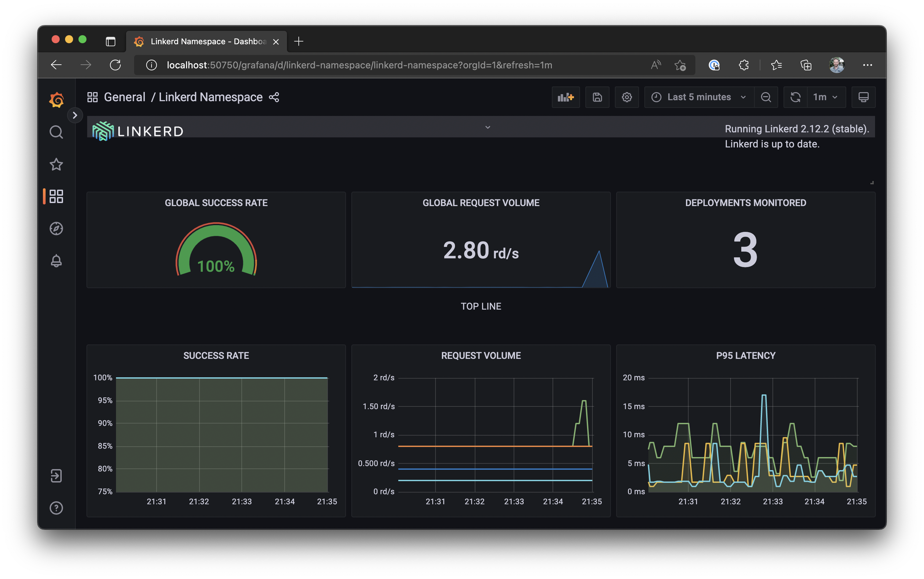This screenshot has width=924, height=579.
Task: Add a new panel to the dashboard
Action: [566, 97]
